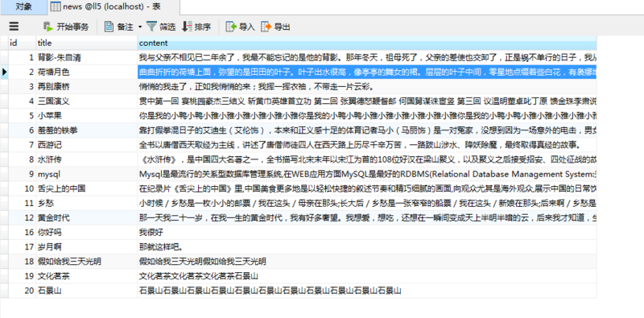The image size is (644, 318).
Task: Click the current-row arrow indicator for row 2
Action: click(x=4, y=72)
